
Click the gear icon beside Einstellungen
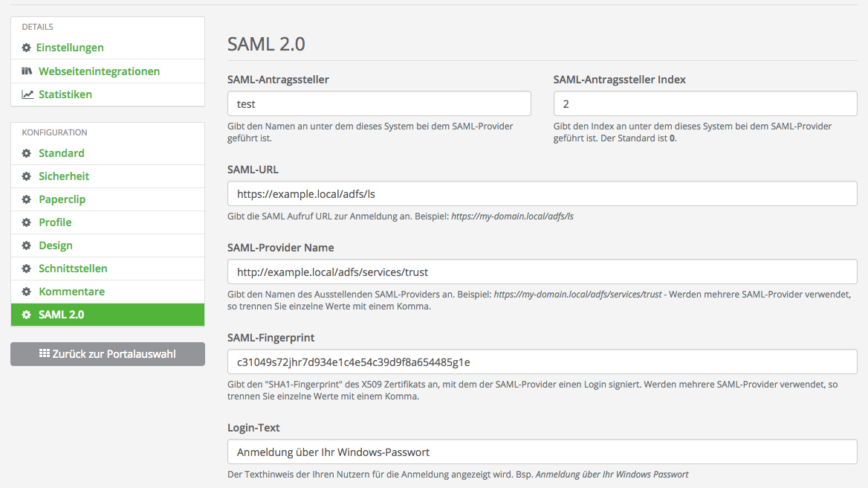pos(27,48)
